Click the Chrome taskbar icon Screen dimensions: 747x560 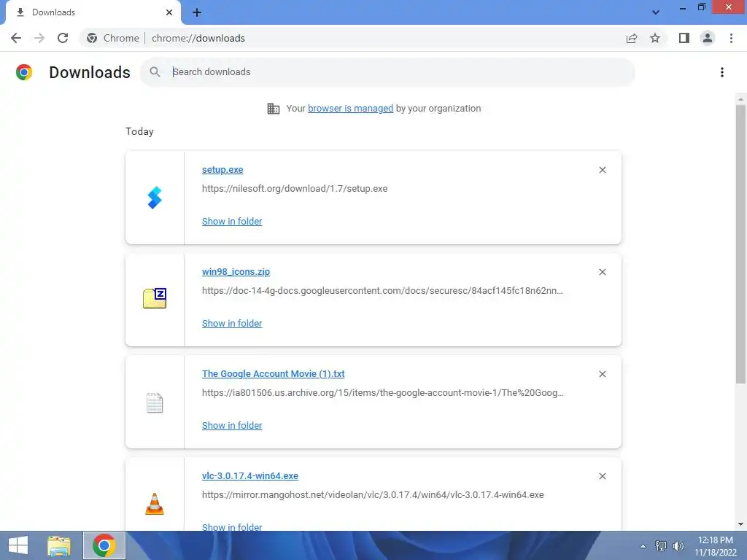(104, 545)
